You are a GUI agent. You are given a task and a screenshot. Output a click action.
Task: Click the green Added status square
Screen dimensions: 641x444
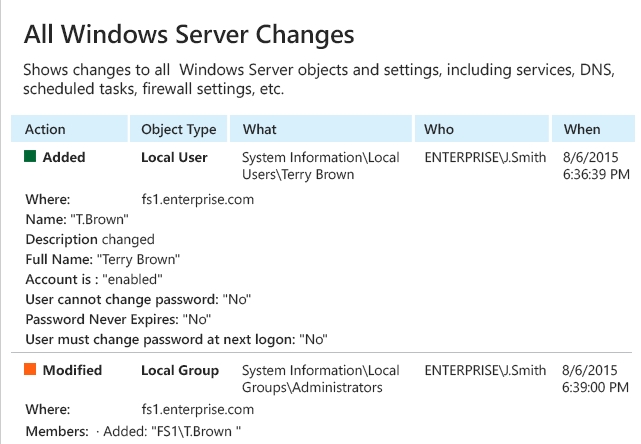coord(30,156)
